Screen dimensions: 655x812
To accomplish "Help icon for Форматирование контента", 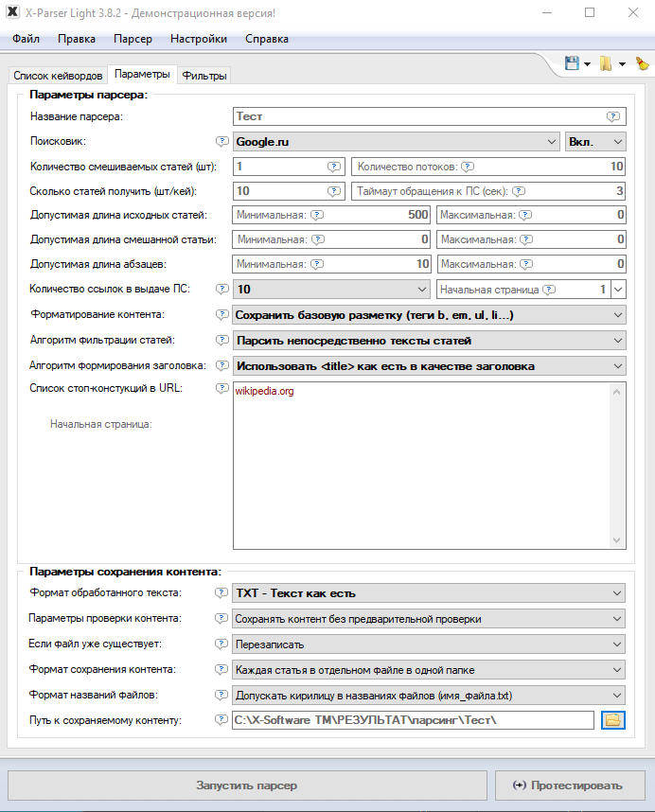I will point(222,314).
